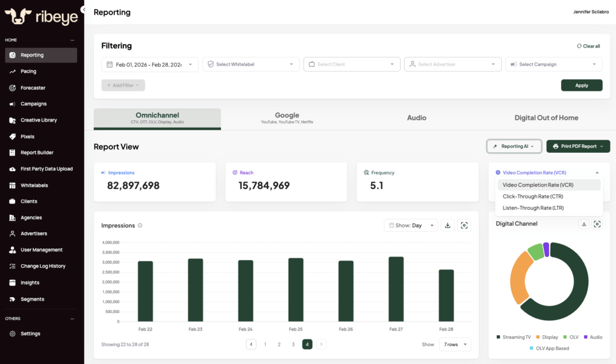Download the Impressions chart data

[x=448, y=225]
